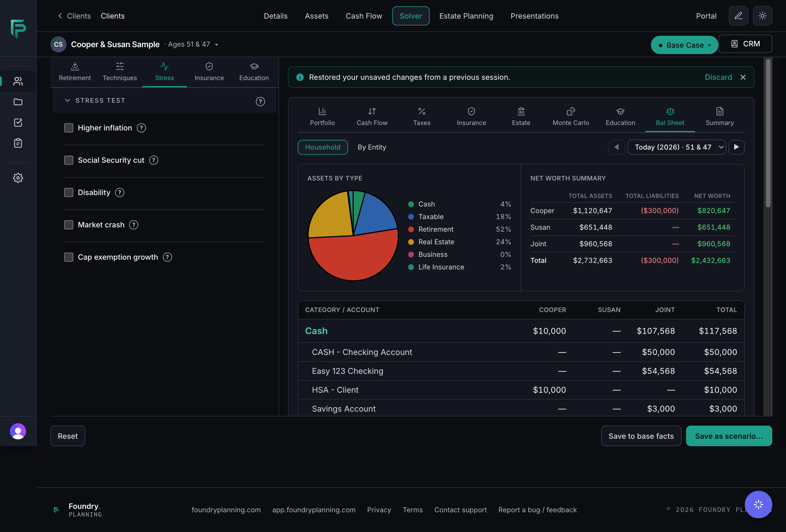Click the balance sheet vertical scrollbar

click(x=768, y=133)
